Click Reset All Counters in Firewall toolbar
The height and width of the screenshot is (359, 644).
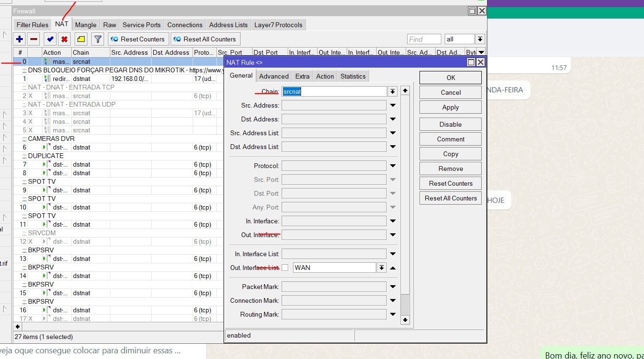click(205, 39)
